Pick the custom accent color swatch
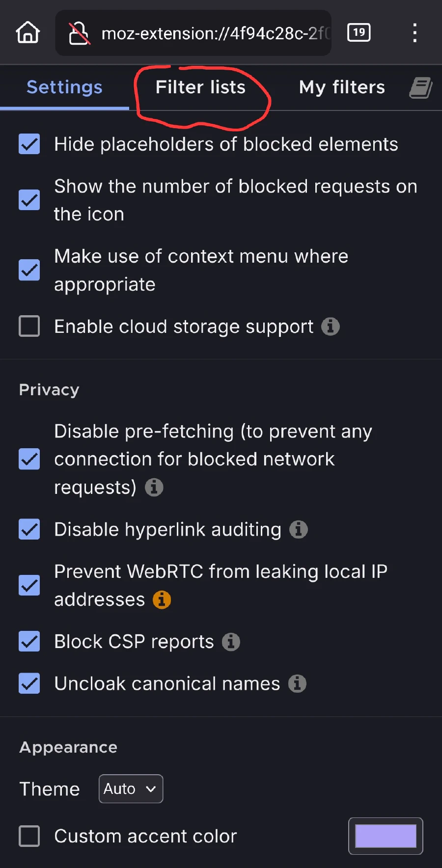 (386, 836)
